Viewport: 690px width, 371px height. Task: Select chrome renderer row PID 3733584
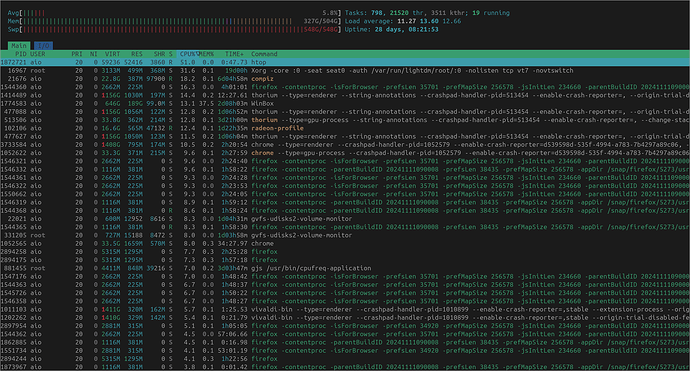point(345,145)
